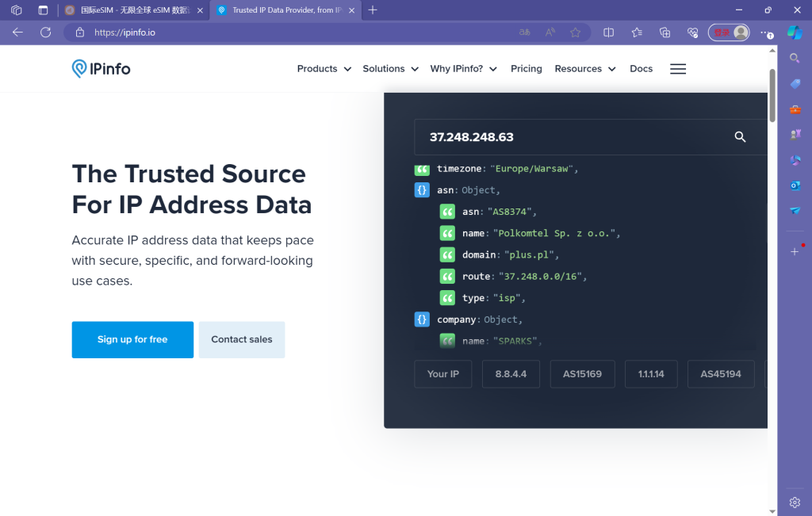
Task: Open the sidebar Microsoft 365 icon
Action: 795,160
